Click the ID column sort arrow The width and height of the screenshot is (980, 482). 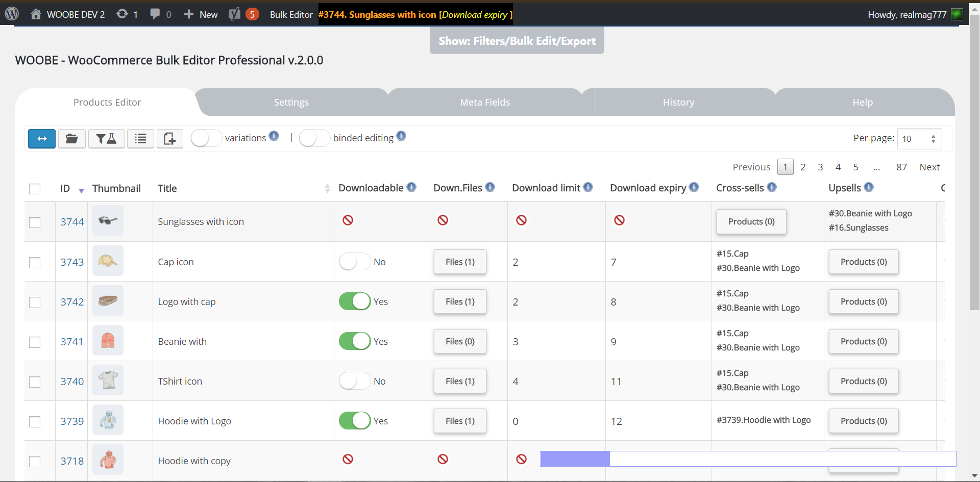point(81,191)
